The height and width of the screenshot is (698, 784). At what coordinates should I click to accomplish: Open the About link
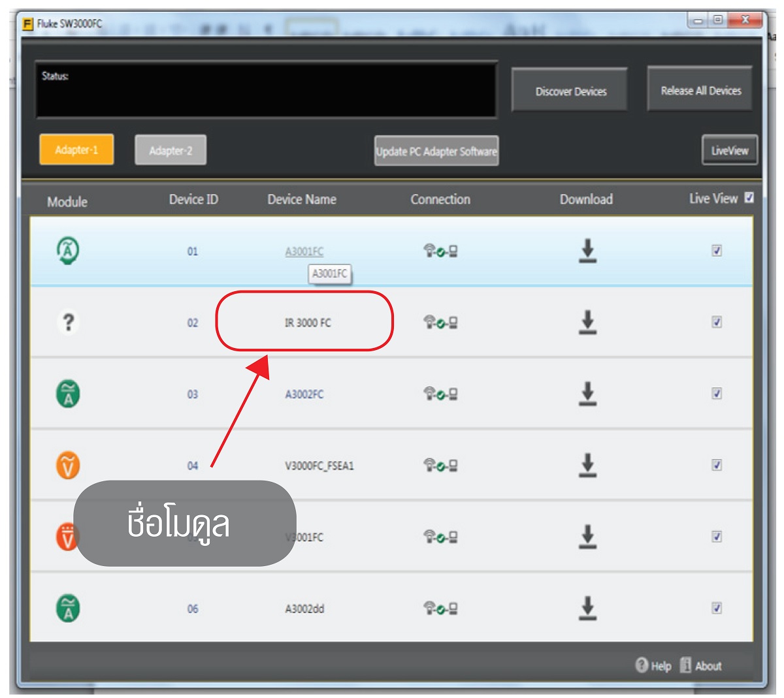[701, 665]
